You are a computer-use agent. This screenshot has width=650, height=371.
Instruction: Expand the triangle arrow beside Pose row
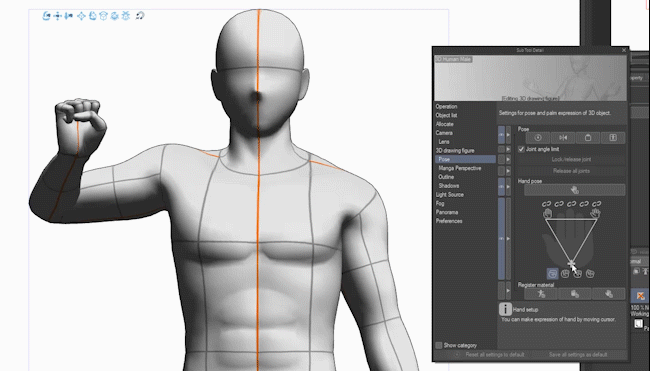tap(509, 135)
